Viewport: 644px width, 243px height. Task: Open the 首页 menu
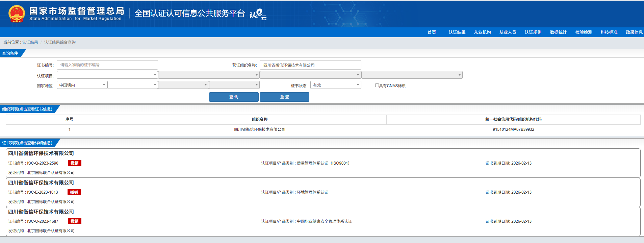(x=432, y=32)
